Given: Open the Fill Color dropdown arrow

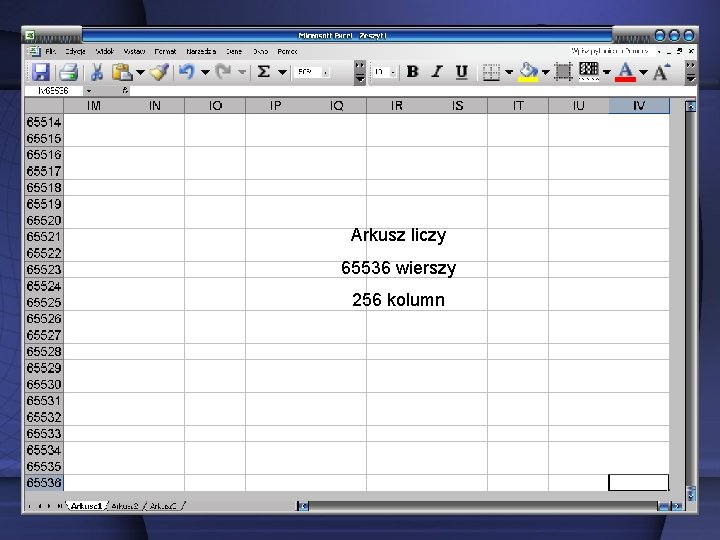Looking at the screenshot, I should point(546,72).
